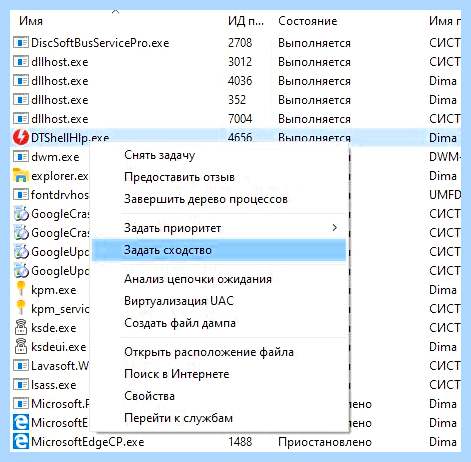Click the lsass.exe process icon

click(21, 385)
